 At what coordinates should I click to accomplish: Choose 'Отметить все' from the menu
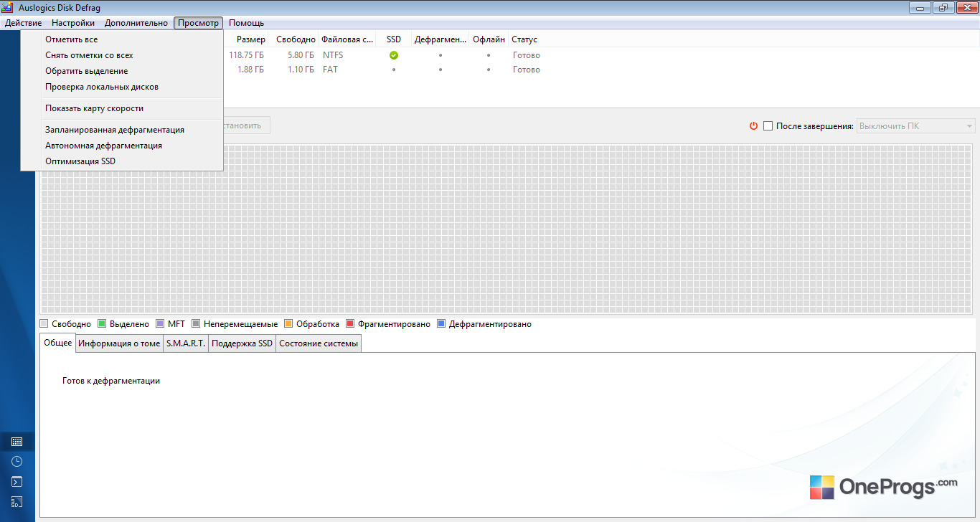tap(122, 39)
